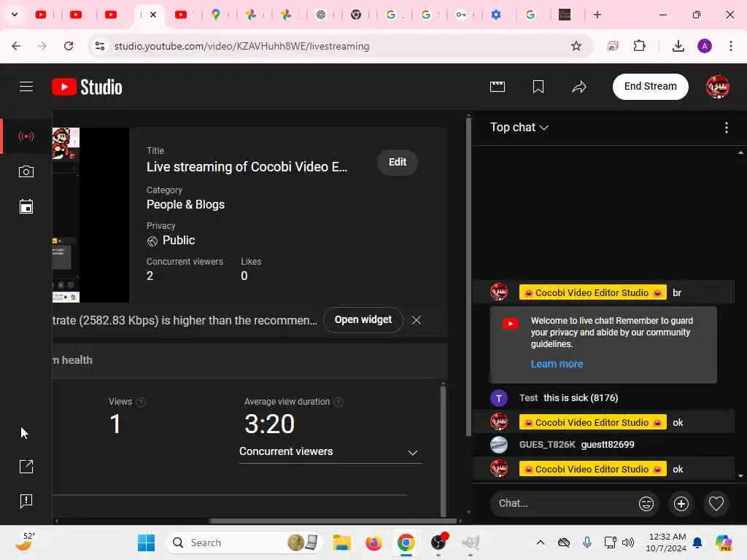Open a new browser tab with plus
Image resolution: width=747 pixels, height=560 pixels.
click(597, 15)
